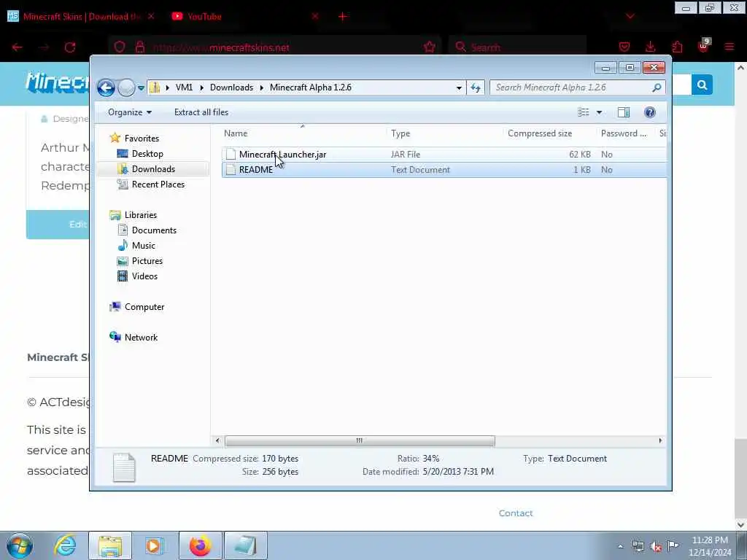Toggle the preview pane icon
The height and width of the screenshot is (560, 747).
coord(624,112)
